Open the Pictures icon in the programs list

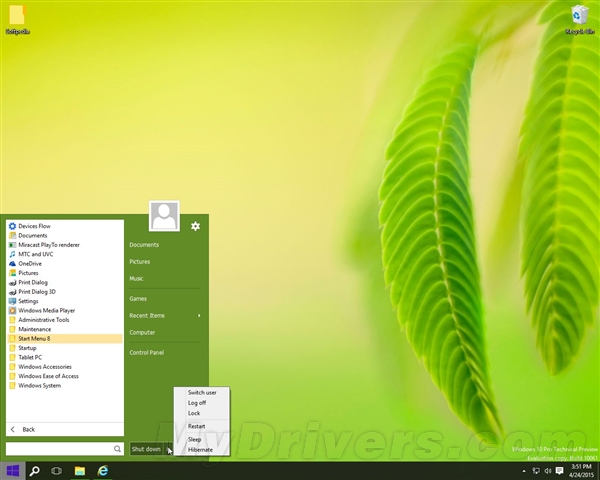tap(12, 273)
